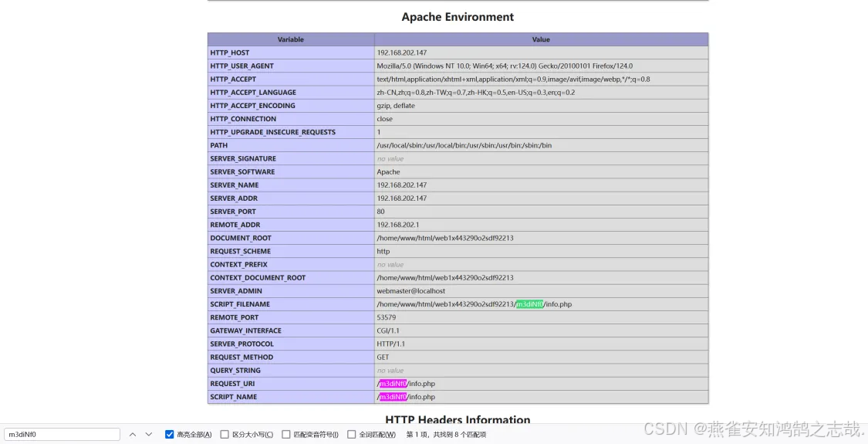Image resolution: width=868 pixels, height=444 pixels.
Task: Select the SERVER_PORT variable cell
Action: (291, 212)
